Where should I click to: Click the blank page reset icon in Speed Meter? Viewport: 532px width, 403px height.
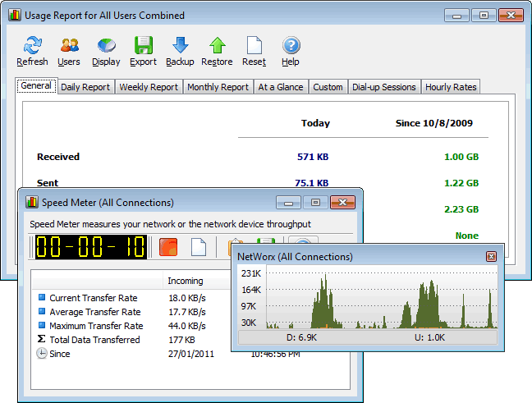pos(199,246)
